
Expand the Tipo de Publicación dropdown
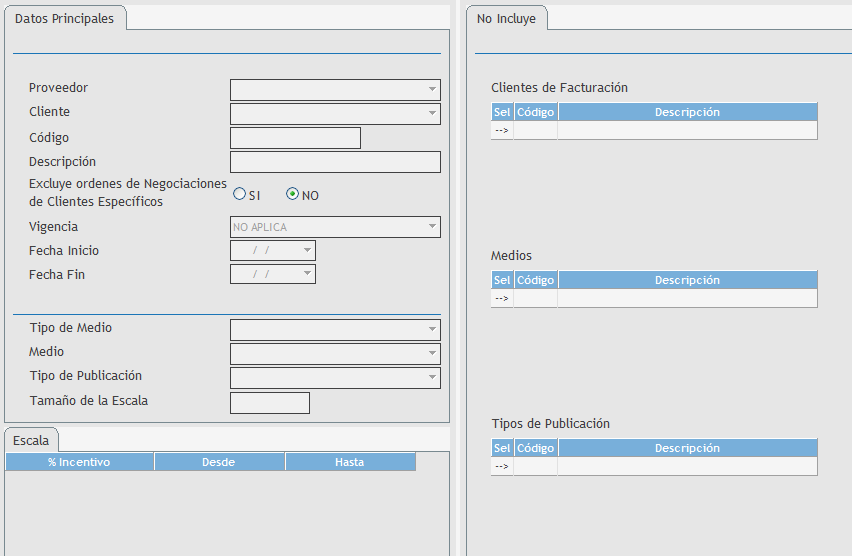(x=432, y=378)
